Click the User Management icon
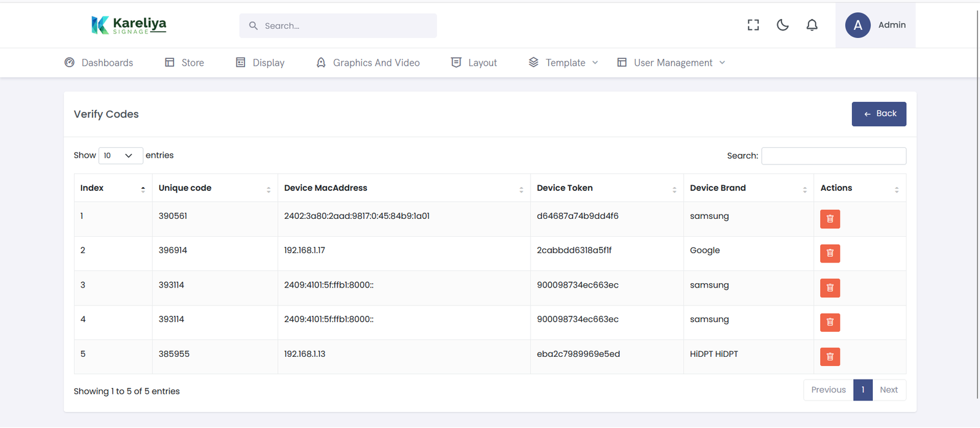 [x=622, y=63]
